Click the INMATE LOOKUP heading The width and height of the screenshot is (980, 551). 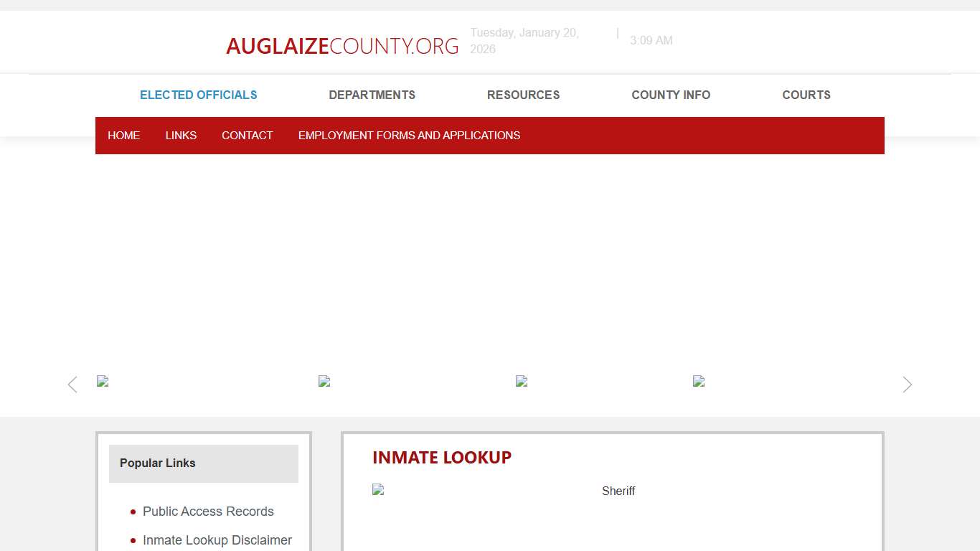(x=442, y=457)
